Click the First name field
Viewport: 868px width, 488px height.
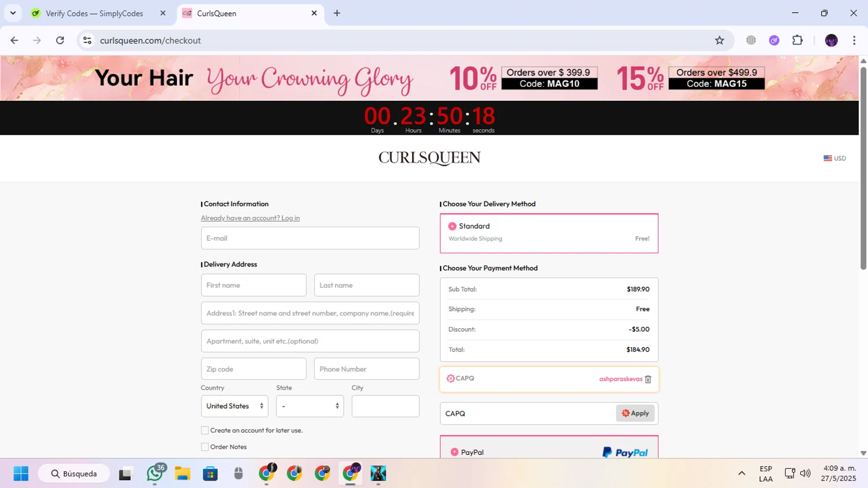253,285
